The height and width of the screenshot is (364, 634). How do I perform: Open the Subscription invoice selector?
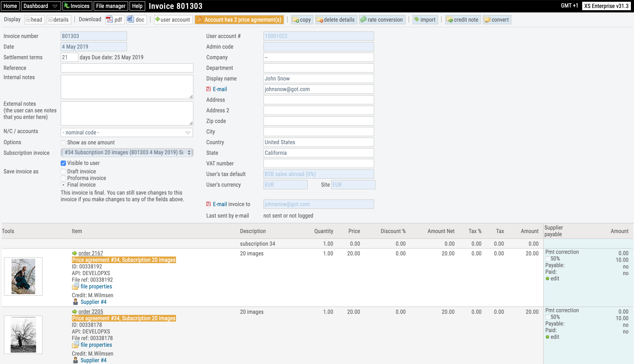[127, 153]
